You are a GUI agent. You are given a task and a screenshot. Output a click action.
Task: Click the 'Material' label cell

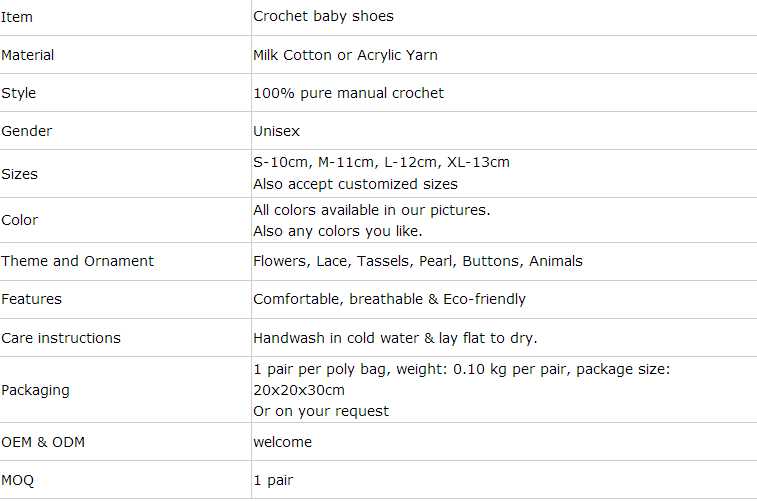tap(28, 55)
